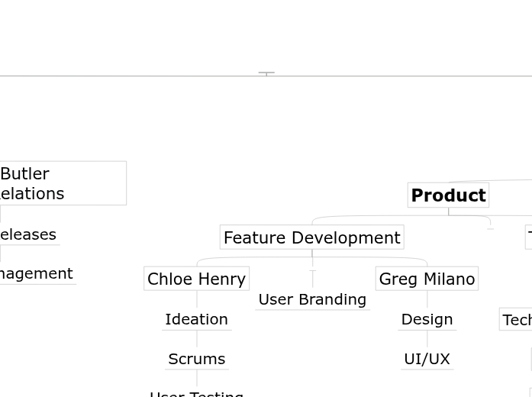Click the cut-off Releases item
This screenshot has height=397, width=532.
29,234
